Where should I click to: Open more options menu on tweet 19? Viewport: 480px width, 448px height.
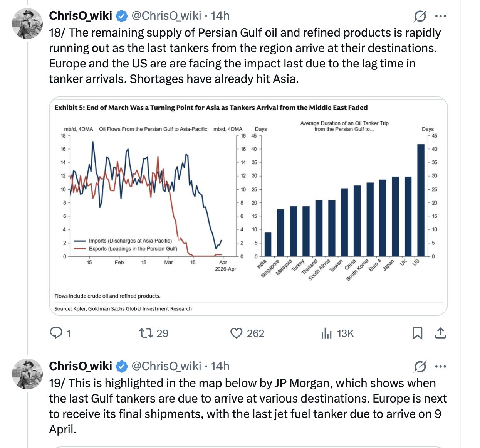click(440, 367)
